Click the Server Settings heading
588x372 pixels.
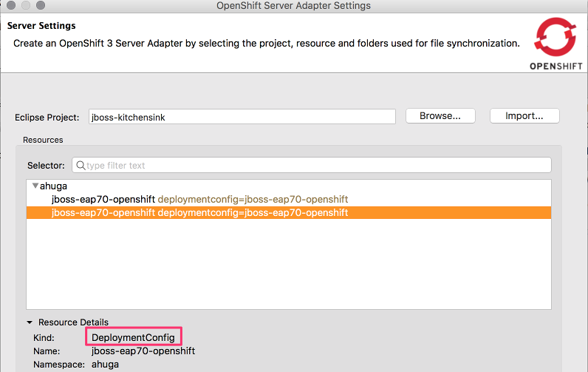[x=41, y=26]
